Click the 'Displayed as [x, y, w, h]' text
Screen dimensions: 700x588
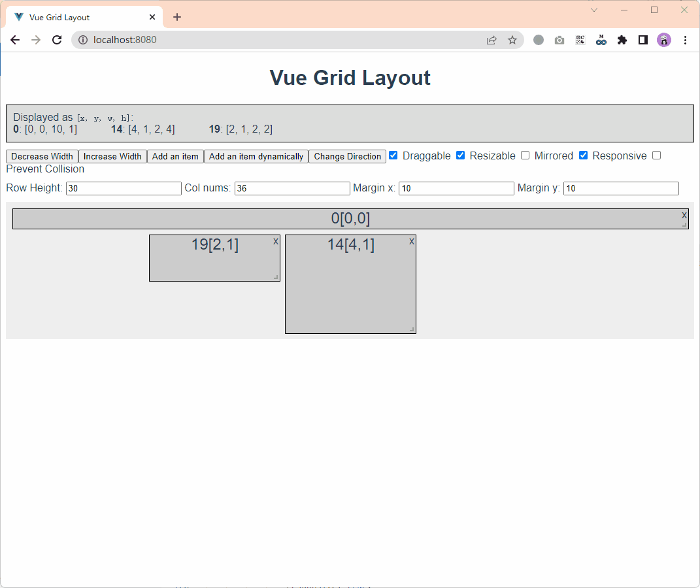(73, 118)
